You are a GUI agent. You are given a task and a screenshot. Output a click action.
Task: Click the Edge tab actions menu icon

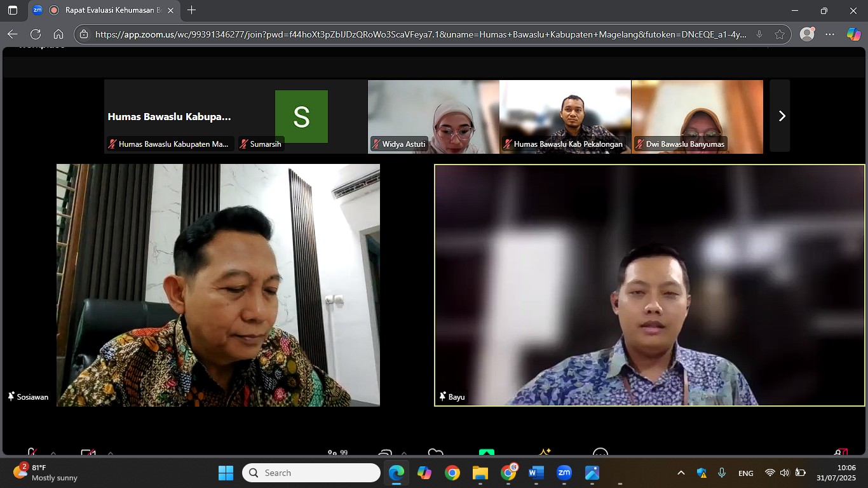pyautogui.click(x=13, y=10)
